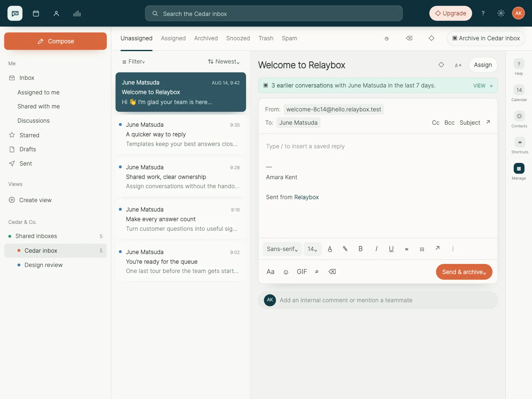Screen dimensions: 532x399
Task: Click VIEW in the earlier conversations banner
Action: click(x=479, y=86)
